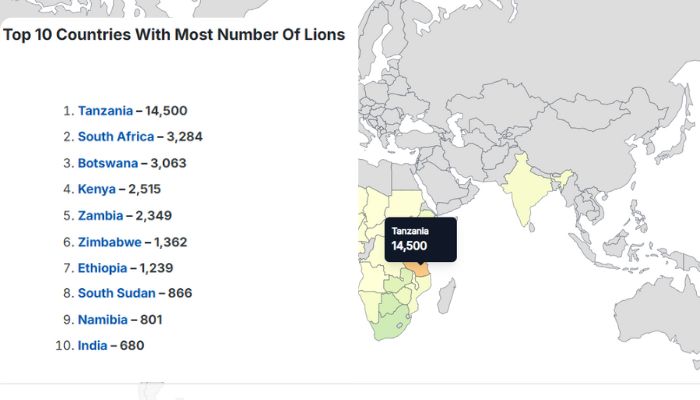Click the India link in the list
The height and width of the screenshot is (400, 700).
point(94,345)
